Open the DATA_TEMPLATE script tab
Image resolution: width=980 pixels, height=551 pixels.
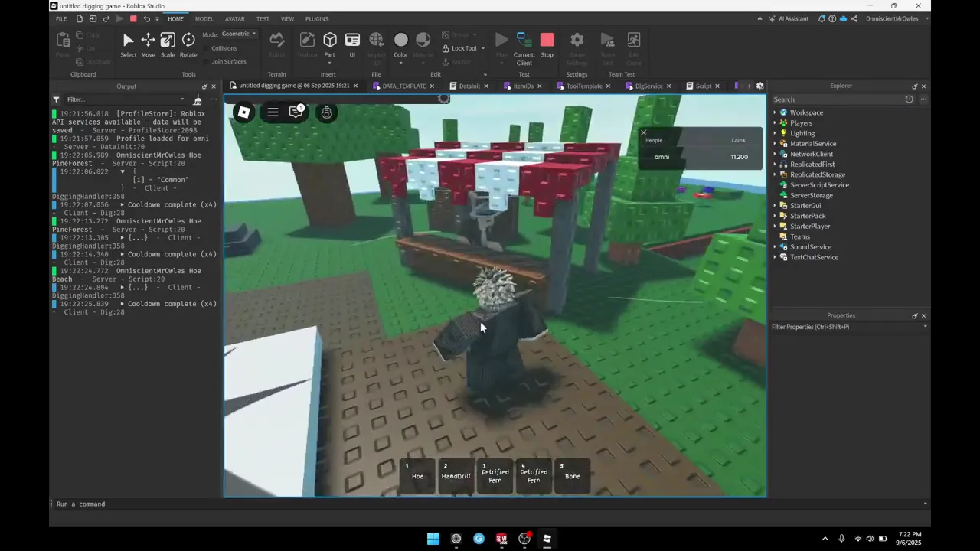pos(403,86)
